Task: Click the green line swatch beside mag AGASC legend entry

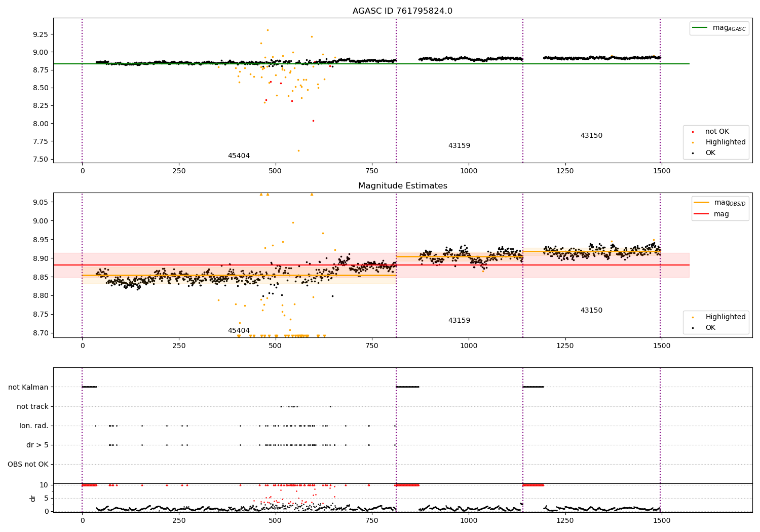Action: pyautogui.click(x=700, y=28)
